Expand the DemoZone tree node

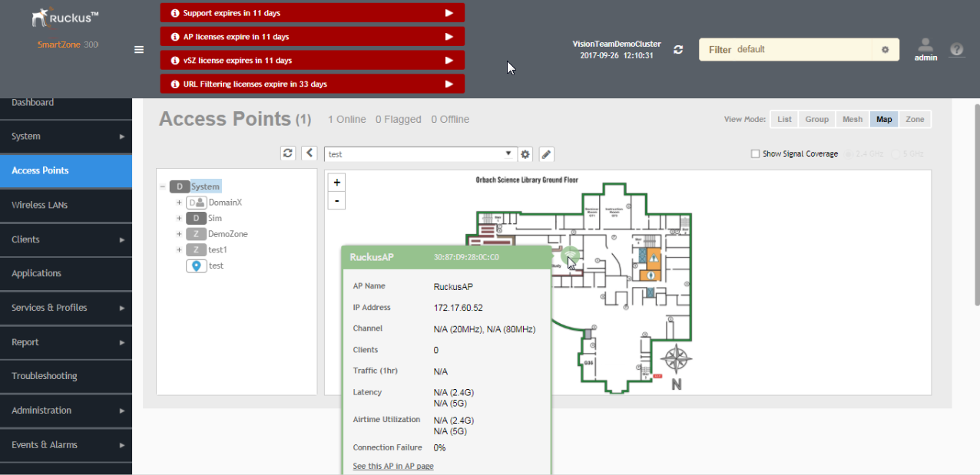coord(179,234)
